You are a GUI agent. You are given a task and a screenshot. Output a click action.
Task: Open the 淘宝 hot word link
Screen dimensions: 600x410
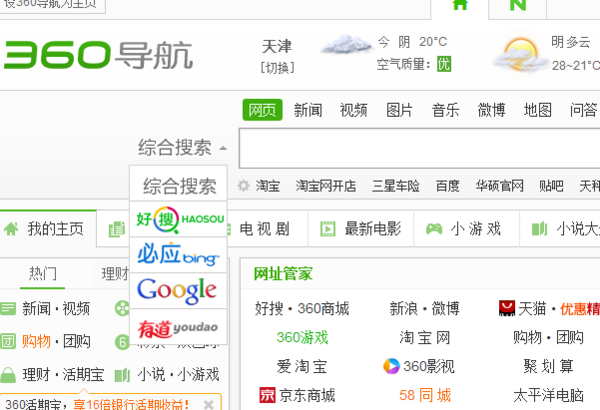click(x=268, y=186)
